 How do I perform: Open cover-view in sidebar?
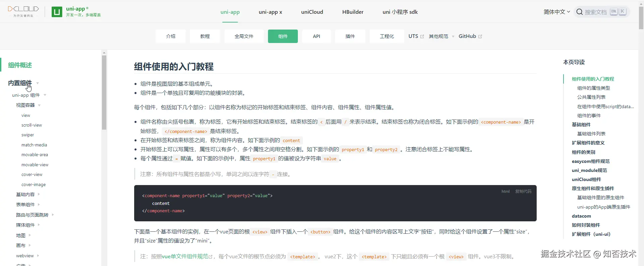click(x=32, y=175)
